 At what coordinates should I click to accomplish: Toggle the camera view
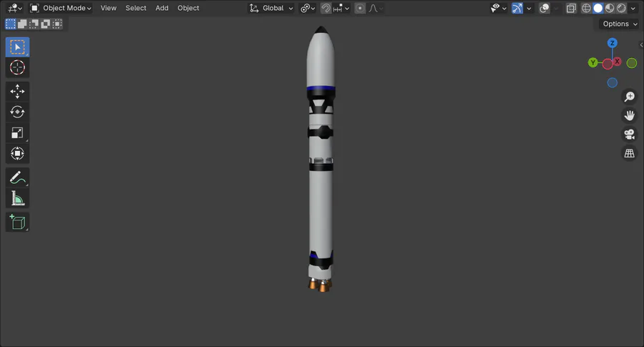pos(629,135)
